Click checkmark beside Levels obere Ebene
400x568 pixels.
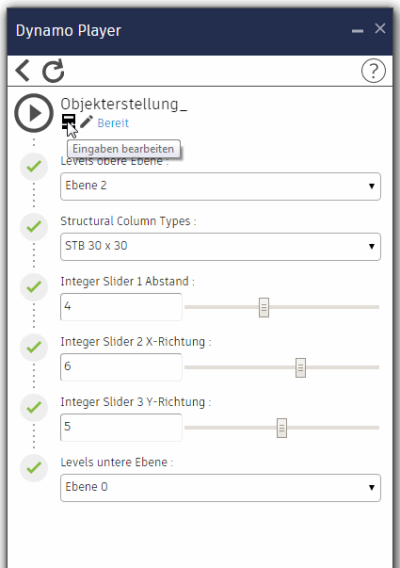(34, 167)
